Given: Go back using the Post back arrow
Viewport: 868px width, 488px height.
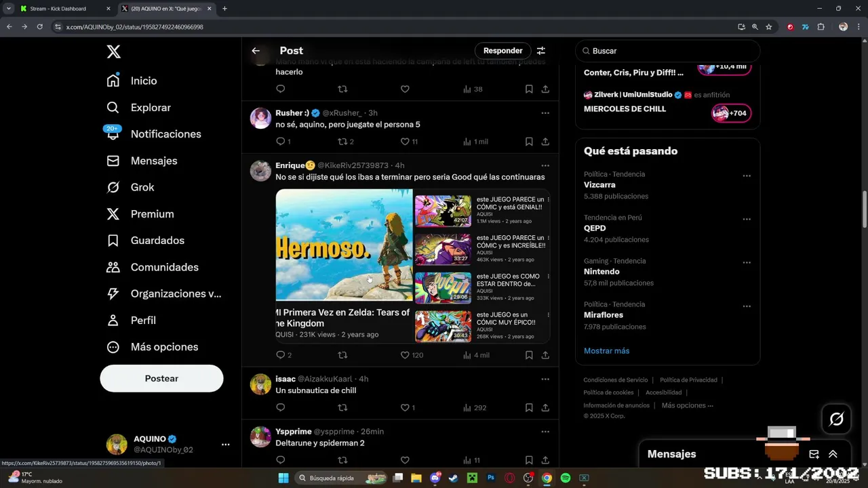Looking at the screenshot, I should click(x=256, y=51).
